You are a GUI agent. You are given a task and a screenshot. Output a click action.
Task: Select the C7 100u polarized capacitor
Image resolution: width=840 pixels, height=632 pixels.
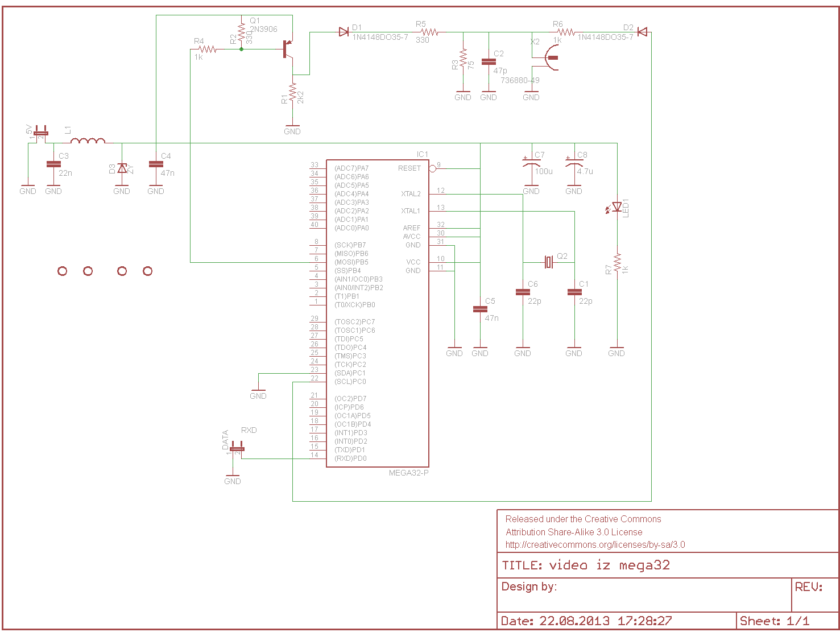pos(531,162)
